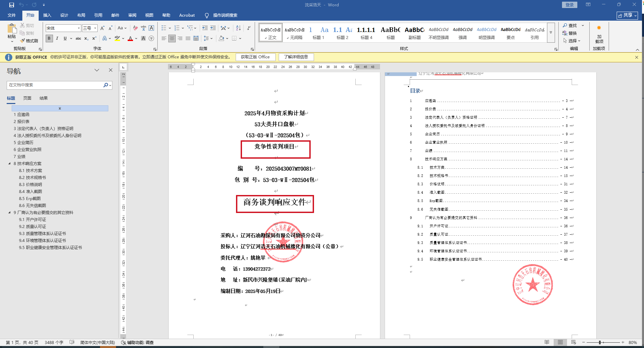Switch to 布局 ribbon tab
This screenshot has width=644, height=348.
pos(81,15)
